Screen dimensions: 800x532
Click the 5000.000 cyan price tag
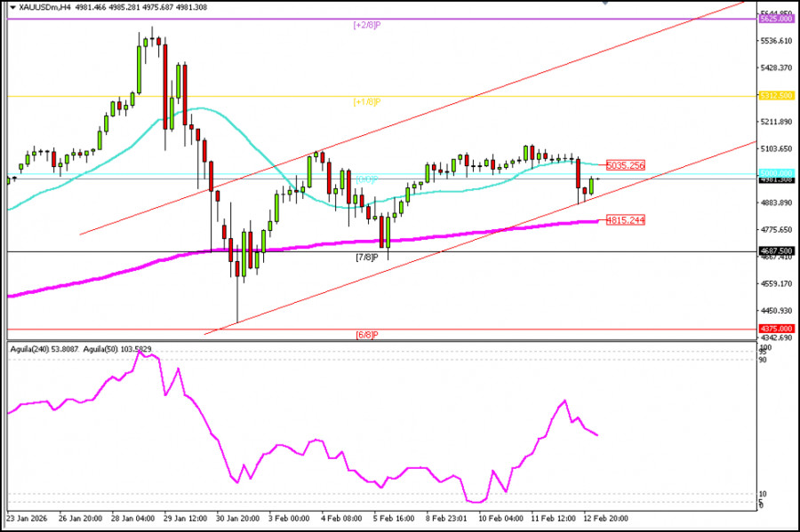(776, 173)
